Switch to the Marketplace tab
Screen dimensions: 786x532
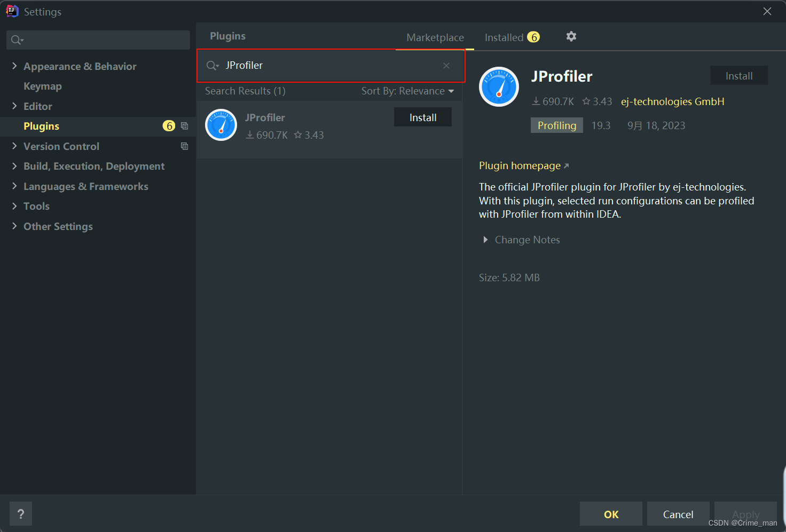[435, 37]
